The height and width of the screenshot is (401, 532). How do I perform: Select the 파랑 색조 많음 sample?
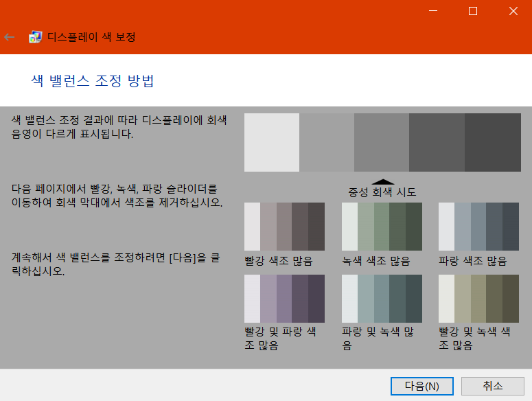coord(478,227)
